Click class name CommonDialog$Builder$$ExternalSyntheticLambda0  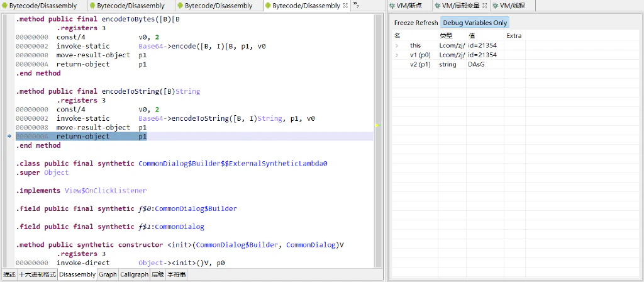click(x=233, y=164)
